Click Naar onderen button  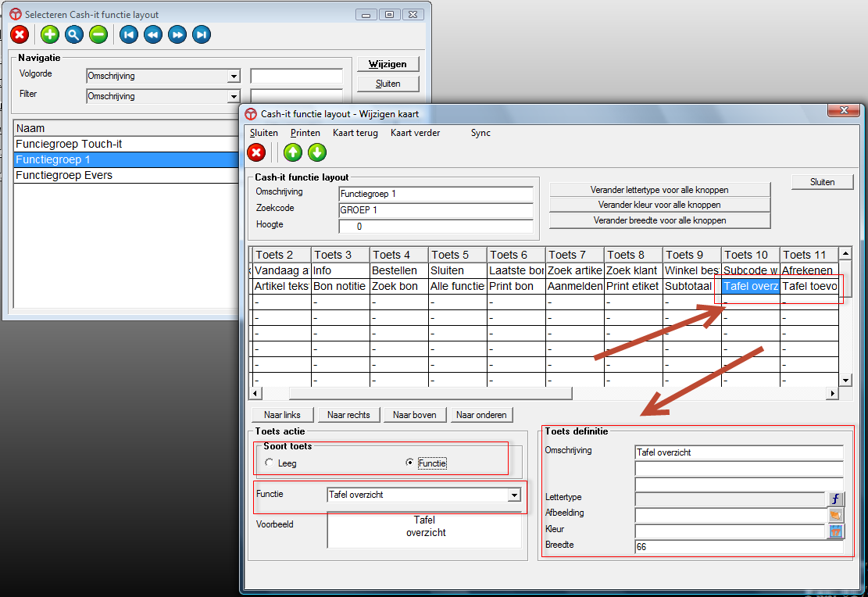(x=481, y=415)
